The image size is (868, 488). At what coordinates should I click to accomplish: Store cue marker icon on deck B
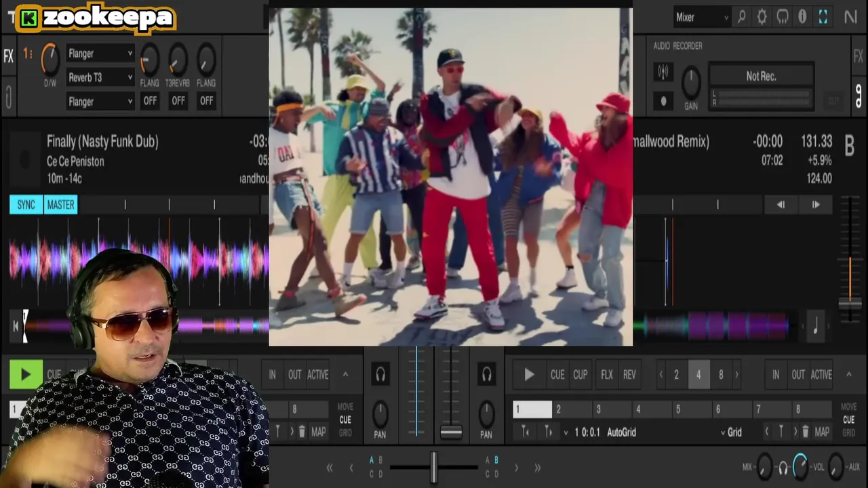(x=781, y=432)
